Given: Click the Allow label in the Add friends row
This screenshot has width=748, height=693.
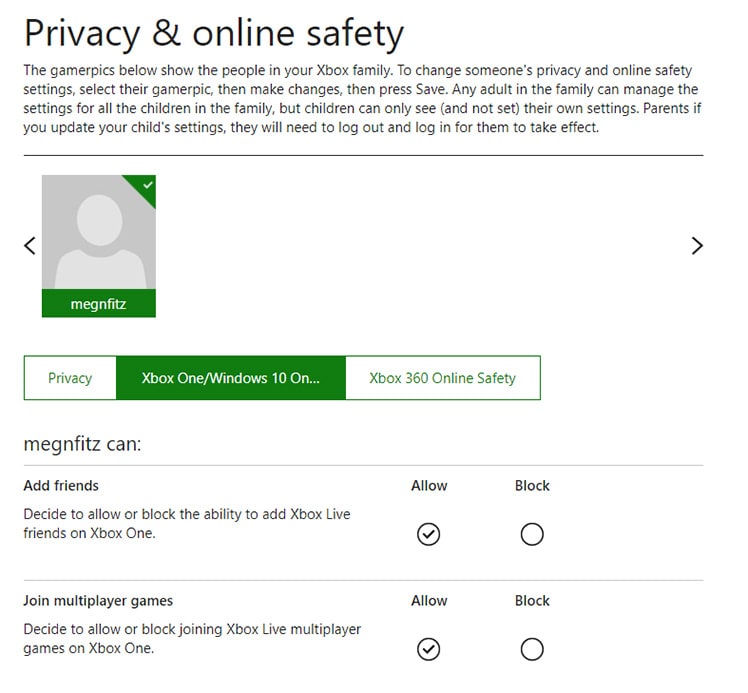Looking at the screenshot, I should point(429,486).
